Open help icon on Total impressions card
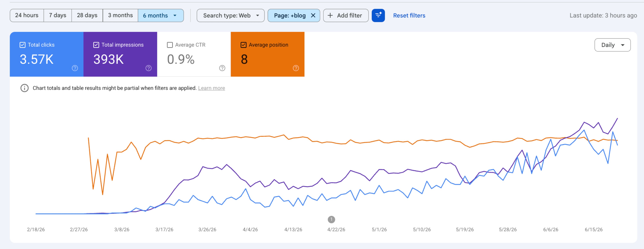Viewport: 644px width, 249px height. [x=148, y=68]
